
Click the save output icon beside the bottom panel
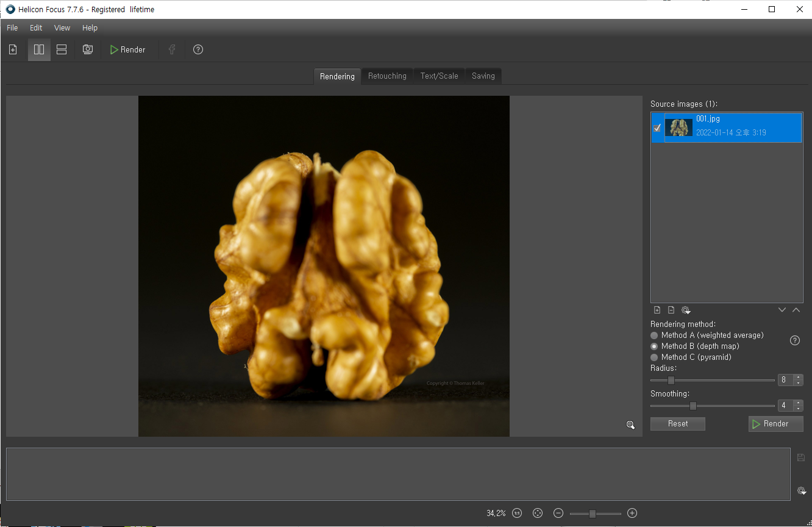click(x=801, y=457)
